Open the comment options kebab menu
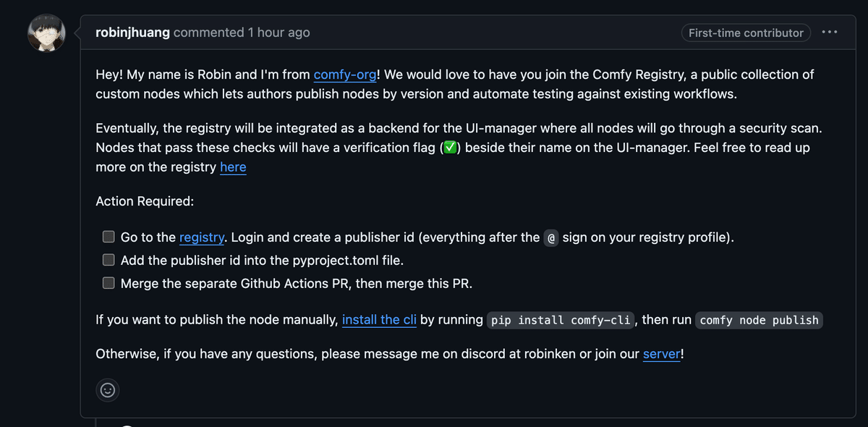 point(830,33)
